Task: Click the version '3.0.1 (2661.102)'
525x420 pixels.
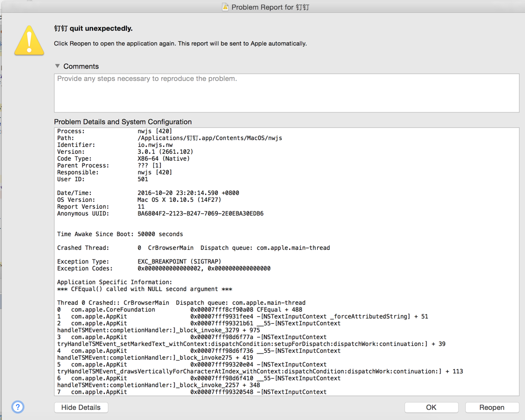Action: tap(165, 152)
